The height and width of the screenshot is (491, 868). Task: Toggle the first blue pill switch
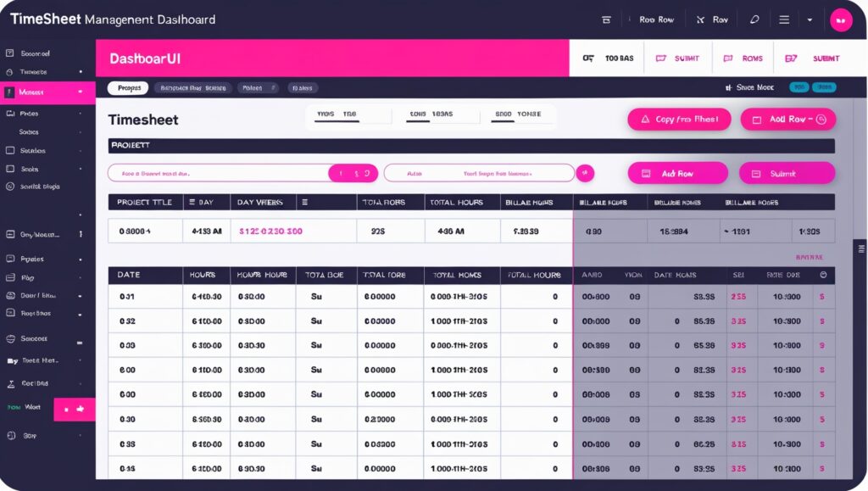(798, 87)
